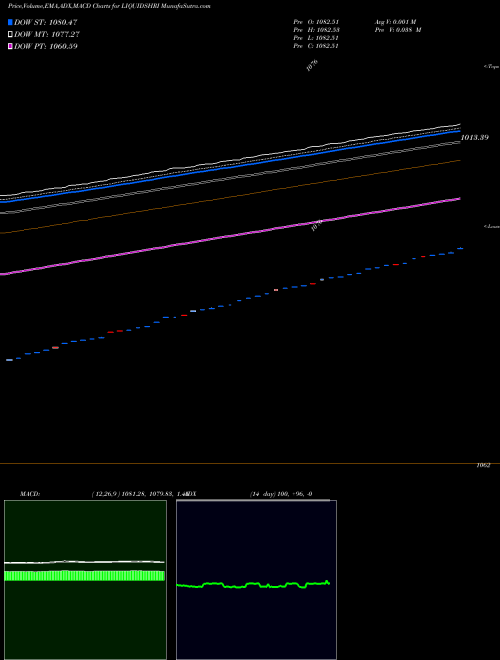Click the 1062 axis label near bottom line
Screen dimensions: 500x660
(483, 466)
